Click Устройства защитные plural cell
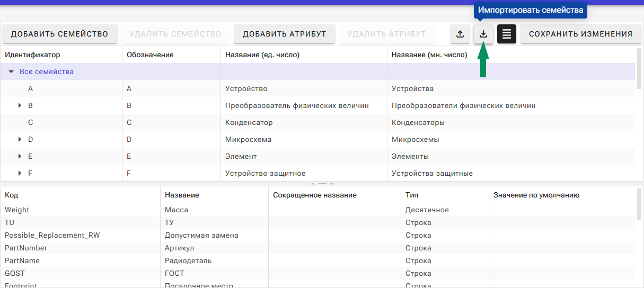This screenshot has width=644, height=288. [511, 173]
